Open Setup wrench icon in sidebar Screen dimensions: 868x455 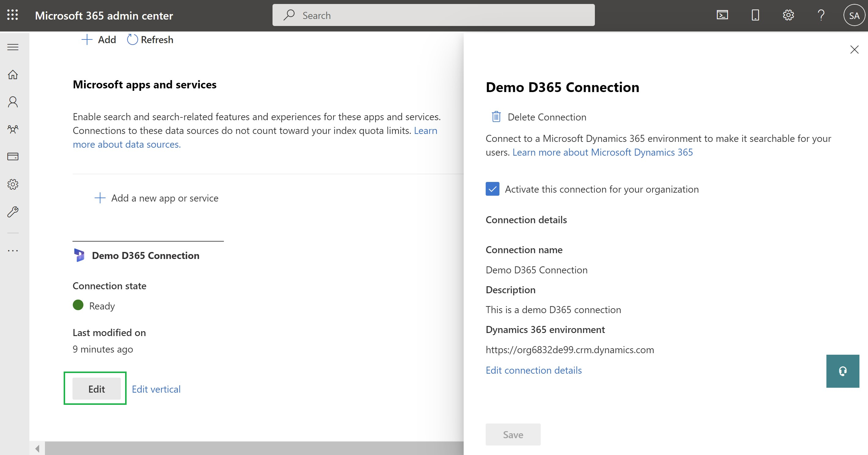13,212
